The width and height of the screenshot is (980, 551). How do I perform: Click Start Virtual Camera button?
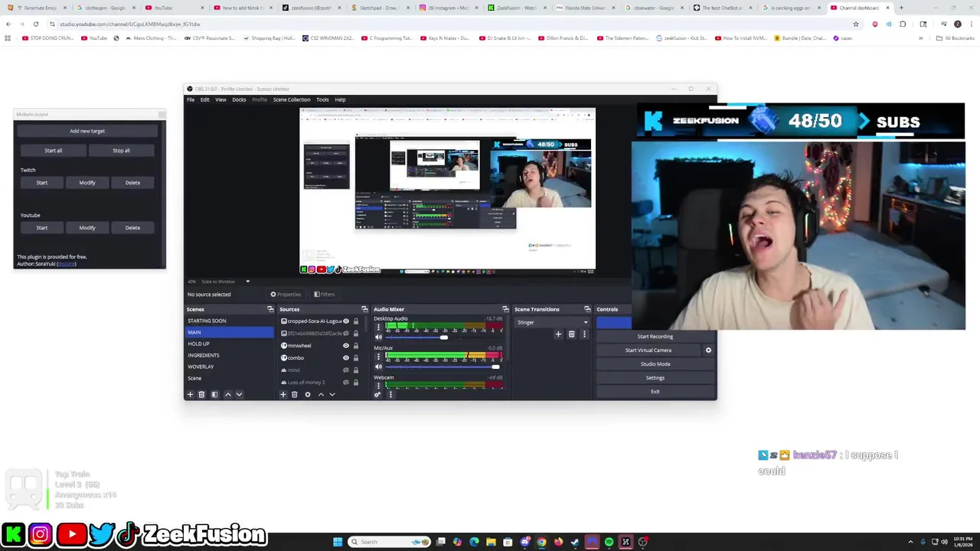point(648,350)
